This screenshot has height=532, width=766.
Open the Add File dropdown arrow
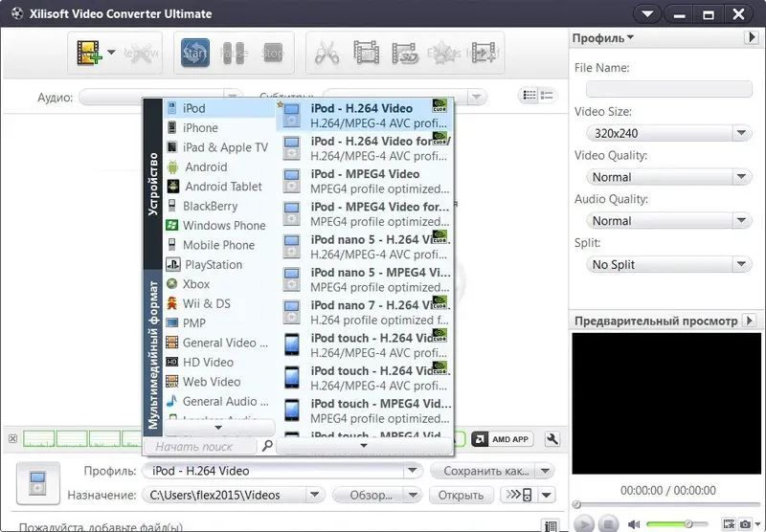tap(111, 53)
